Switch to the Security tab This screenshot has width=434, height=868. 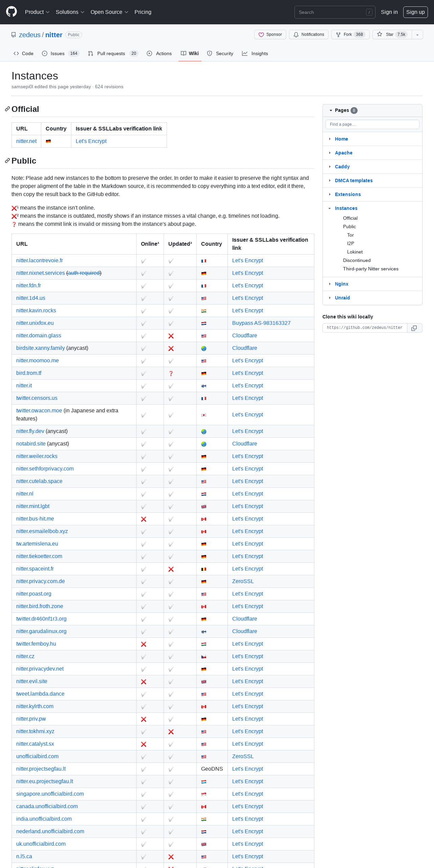point(220,53)
